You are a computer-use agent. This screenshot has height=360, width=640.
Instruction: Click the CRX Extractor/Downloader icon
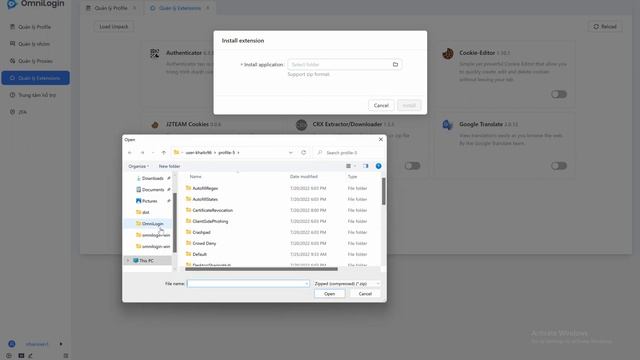(x=301, y=125)
